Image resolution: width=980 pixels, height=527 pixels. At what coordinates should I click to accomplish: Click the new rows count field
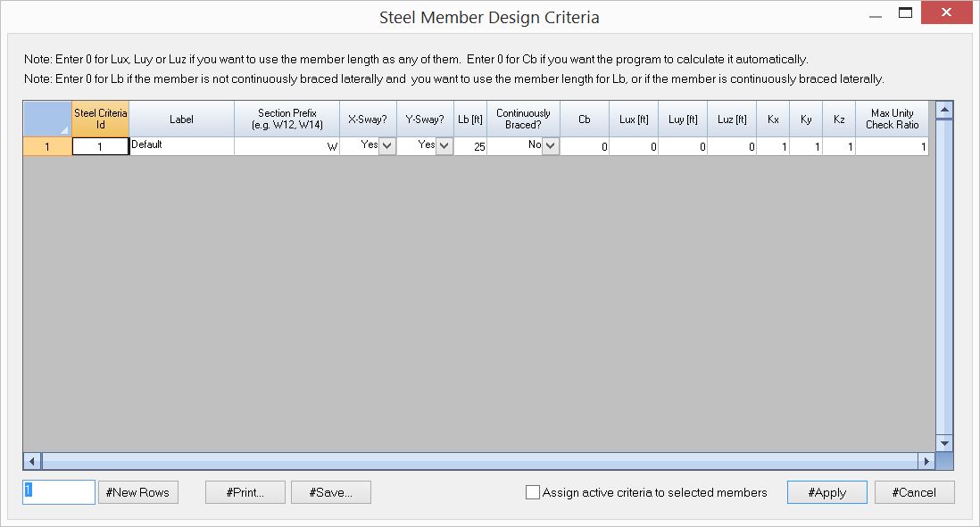(58, 491)
